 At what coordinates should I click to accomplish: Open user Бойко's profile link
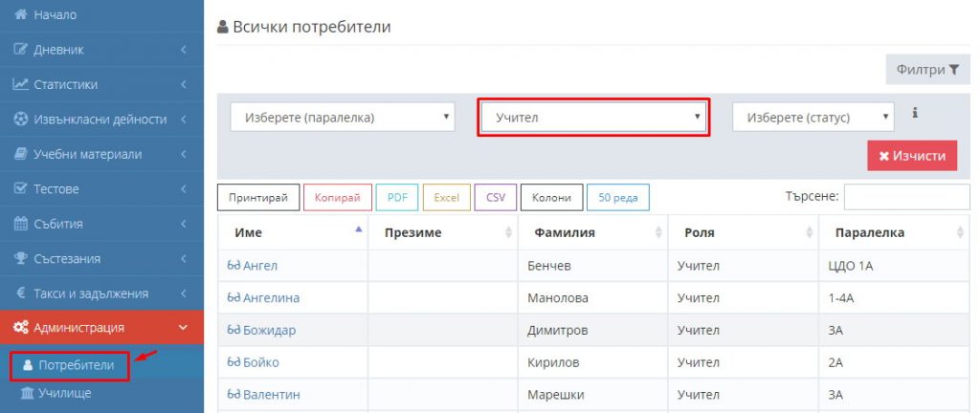(261, 362)
